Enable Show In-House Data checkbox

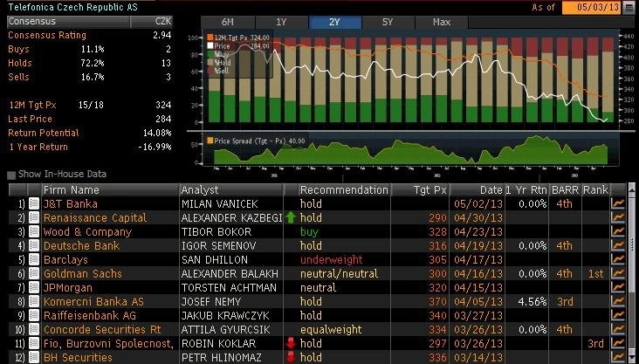(x=11, y=175)
